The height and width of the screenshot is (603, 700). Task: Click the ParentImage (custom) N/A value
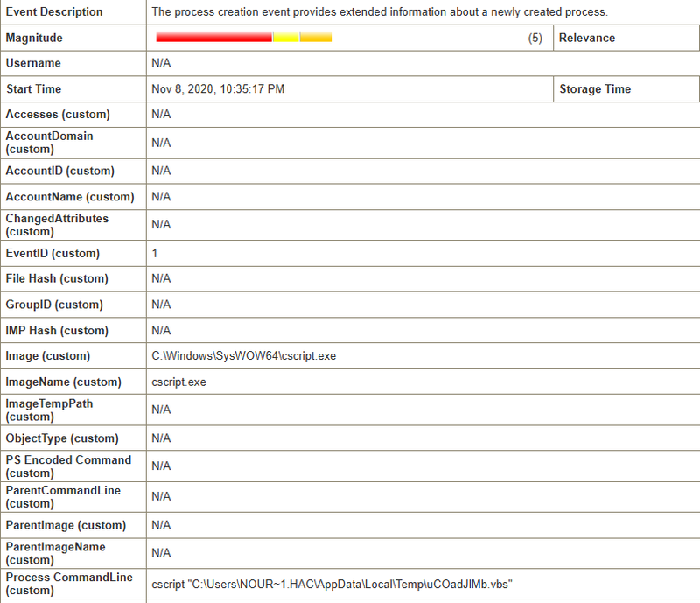coord(161,525)
